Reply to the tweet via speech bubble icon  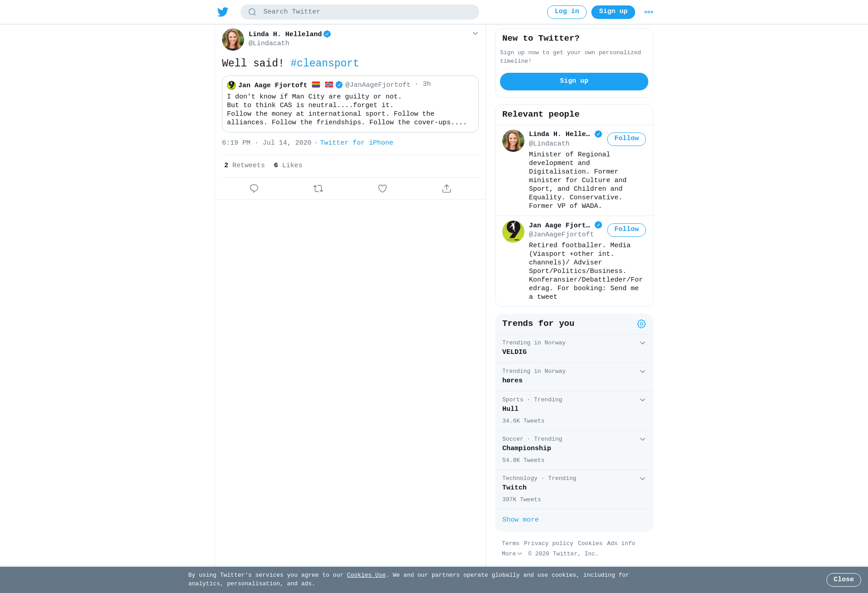pos(254,188)
